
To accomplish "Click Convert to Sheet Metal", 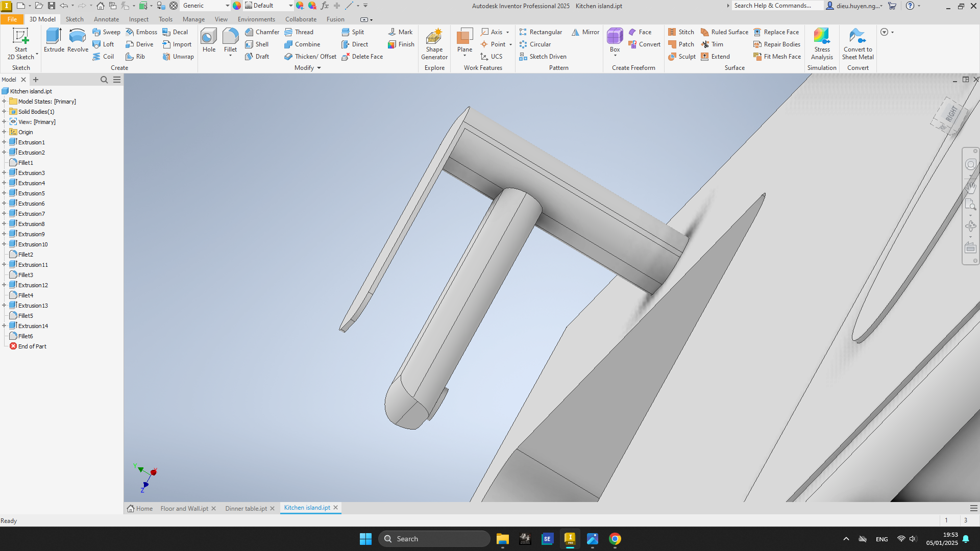I will 857,44.
